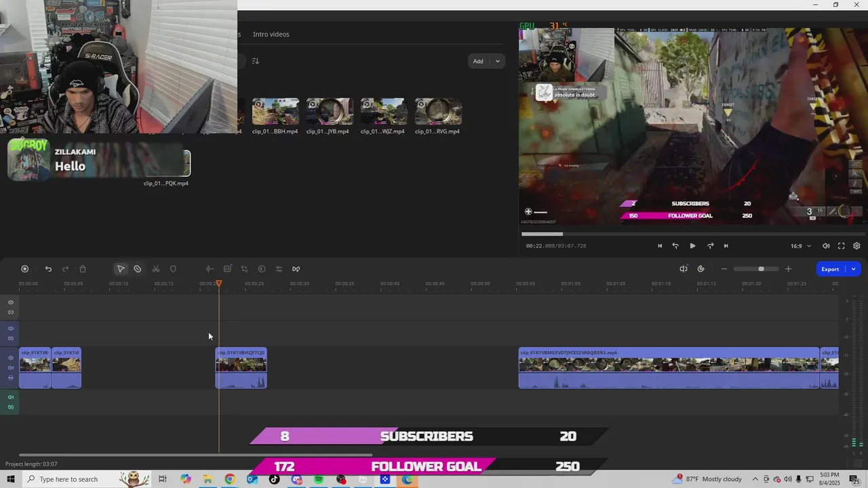Click the record button in timeline toolbar
868x488 pixels.
[25, 269]
